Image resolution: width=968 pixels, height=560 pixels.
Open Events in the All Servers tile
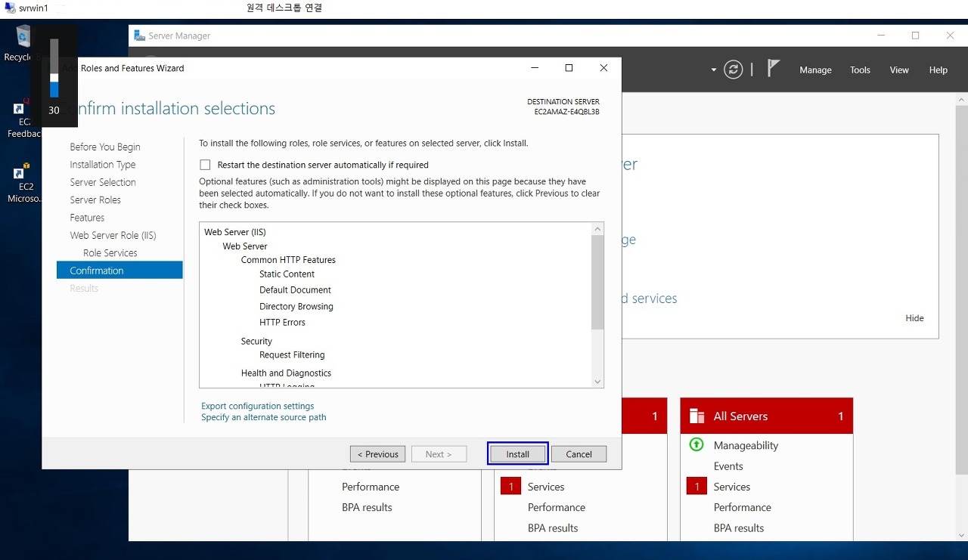coord(728,466)
